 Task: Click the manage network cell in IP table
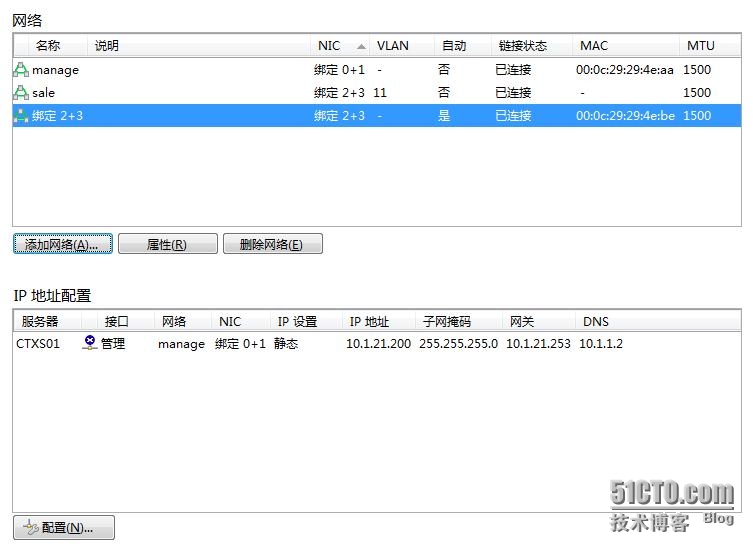[x=181, y=344]
